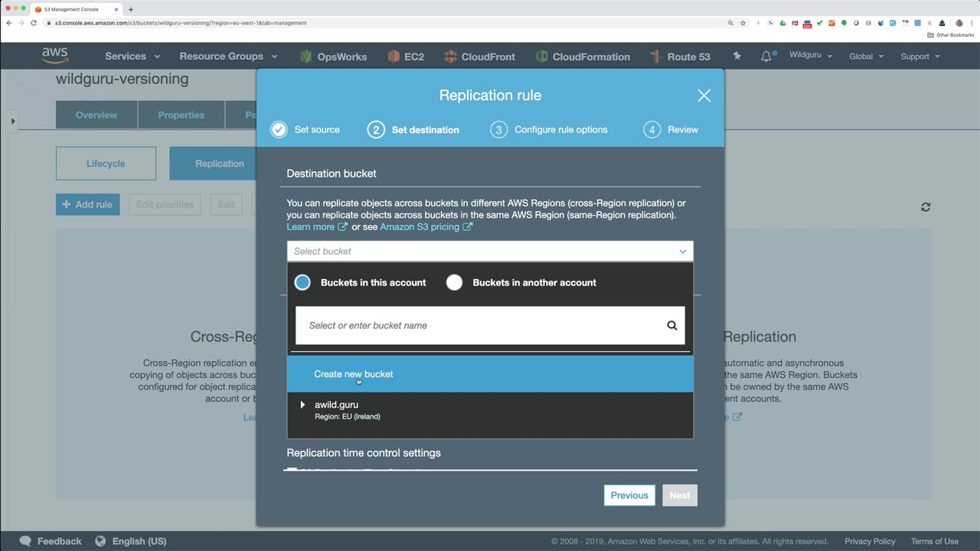
Task: Choose Create new bucket option
Action: 490,374
